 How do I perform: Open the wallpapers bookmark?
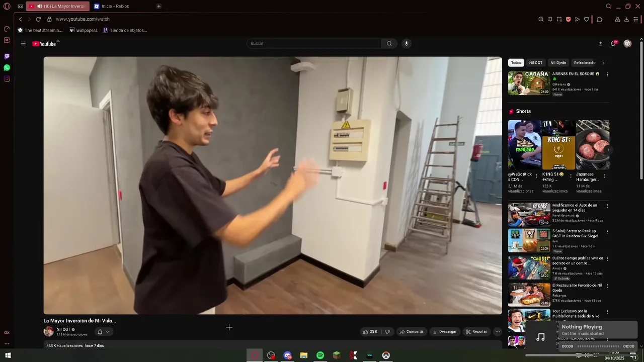[x=84, y=30]
